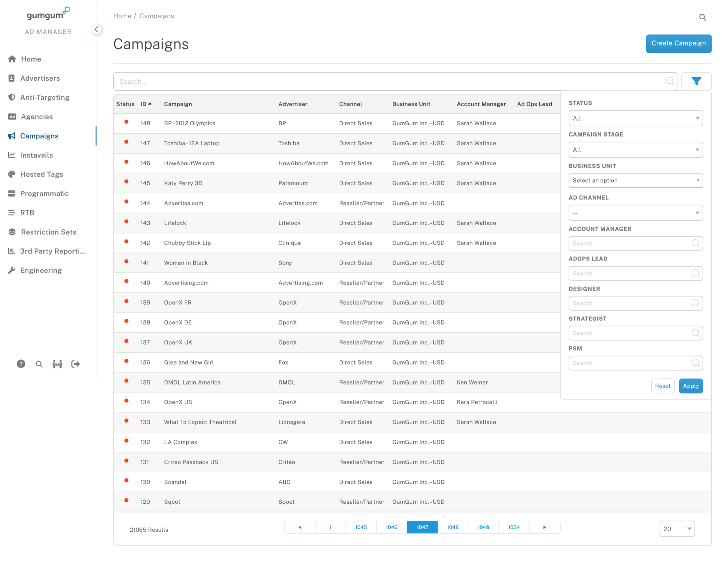728x562 pixels.
Task: Click the Advertisers sidebar icon
Action: pos(12,78)
